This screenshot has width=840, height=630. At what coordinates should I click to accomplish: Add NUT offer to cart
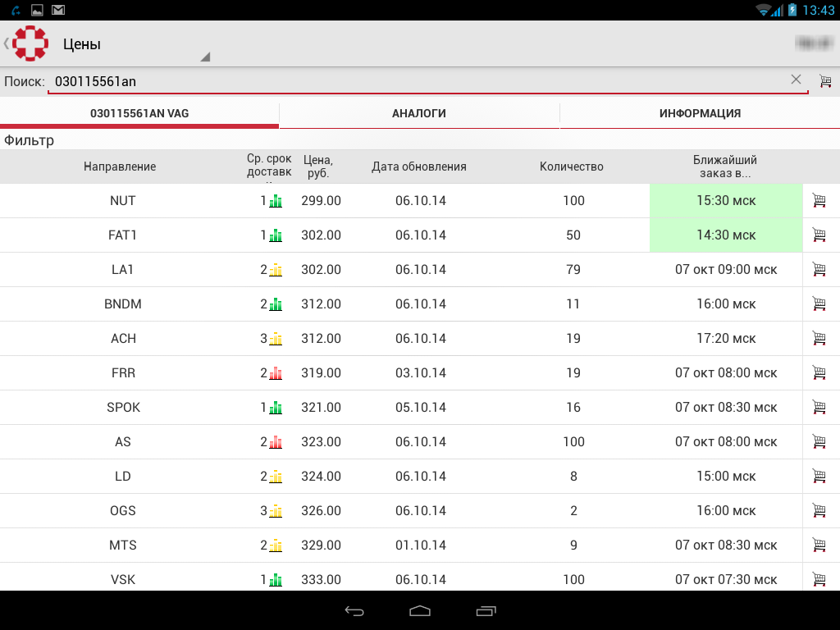point(819,200)
